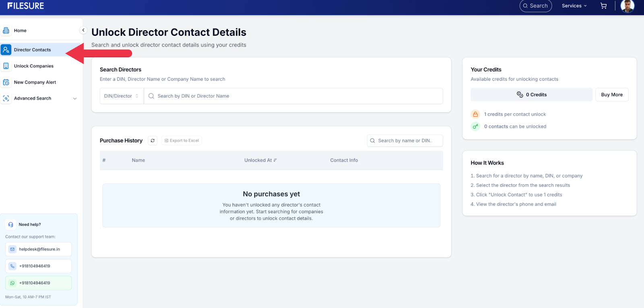
Task: Click Export to Excel
Action: [x=182, y=141]
